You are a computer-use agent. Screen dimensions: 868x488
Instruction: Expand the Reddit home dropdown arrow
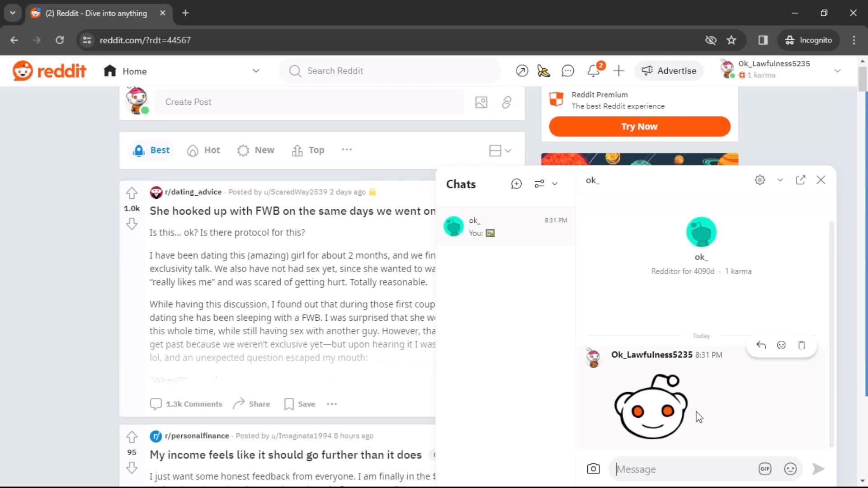[x=256, y=71]
